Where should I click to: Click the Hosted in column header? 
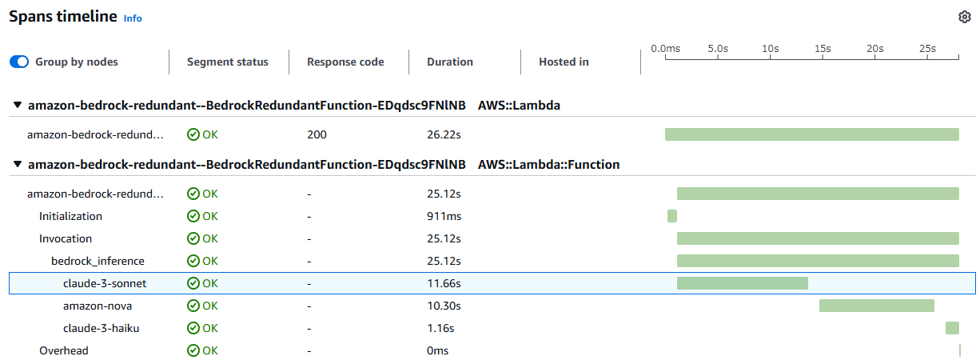(x=564, y=62)
